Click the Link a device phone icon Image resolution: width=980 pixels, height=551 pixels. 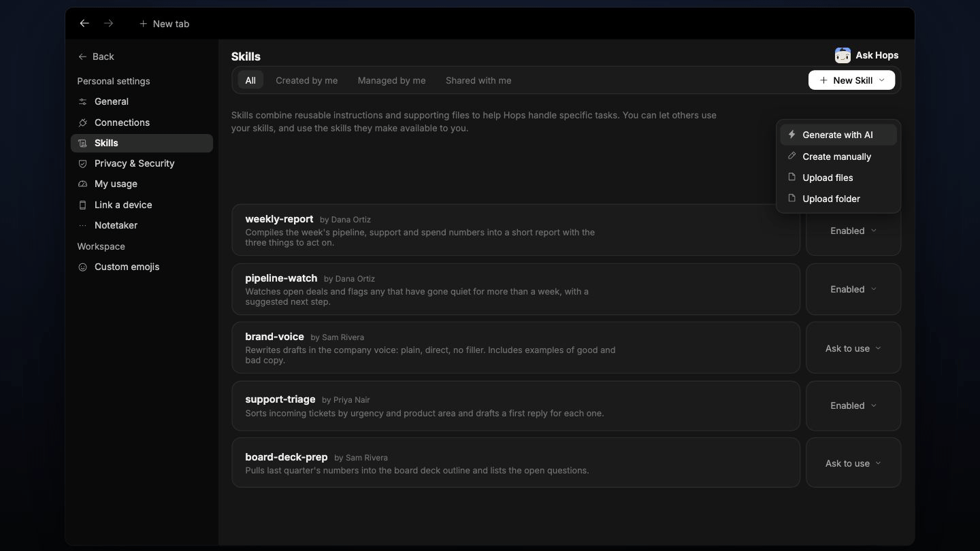(83, 205)
